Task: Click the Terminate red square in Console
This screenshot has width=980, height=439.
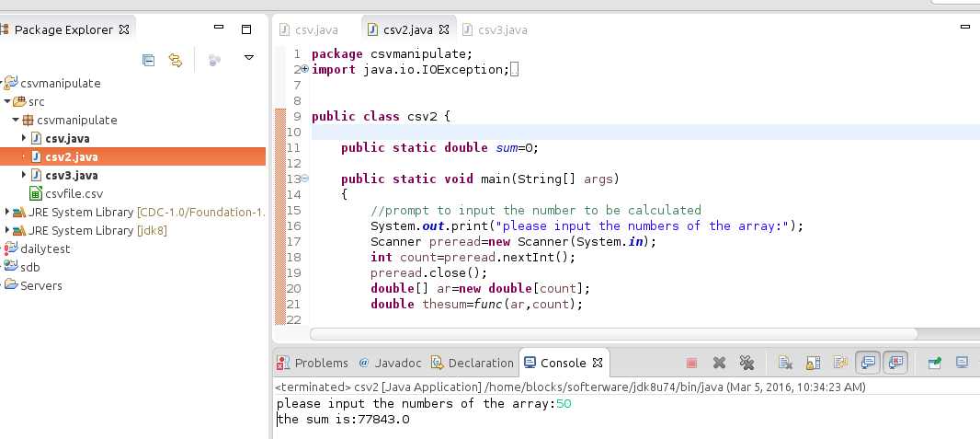Action: click(692, 363)
